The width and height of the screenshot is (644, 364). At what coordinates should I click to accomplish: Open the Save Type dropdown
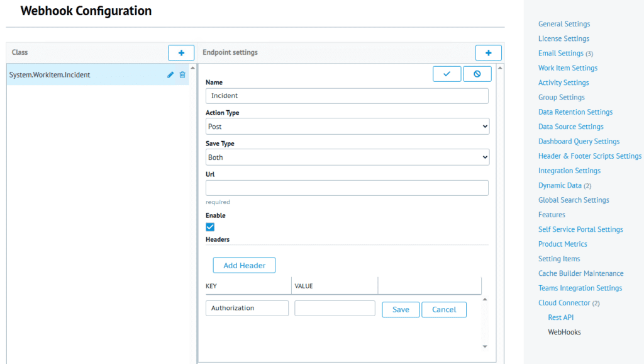(347, 157)
